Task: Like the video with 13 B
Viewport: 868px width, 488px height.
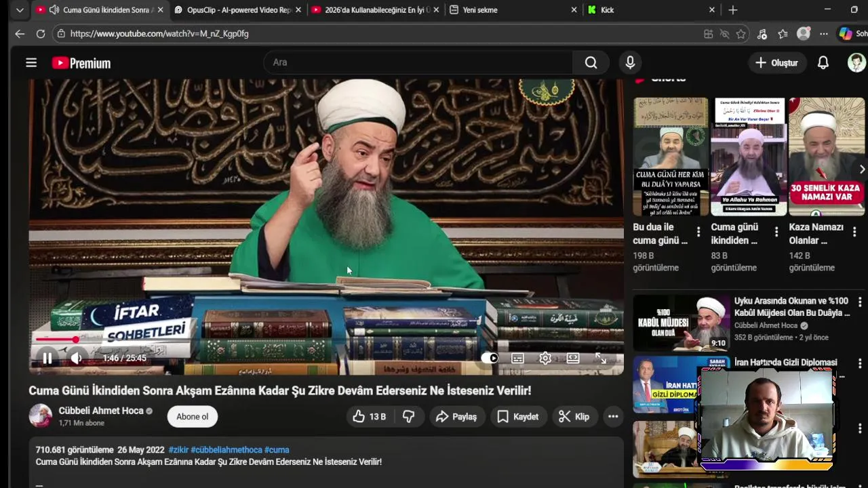Action: pos(370,417)
